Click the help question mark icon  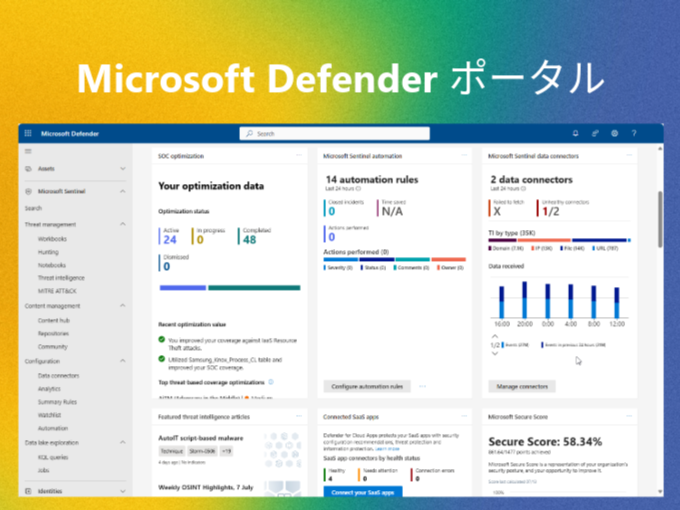tap(634, 134)
